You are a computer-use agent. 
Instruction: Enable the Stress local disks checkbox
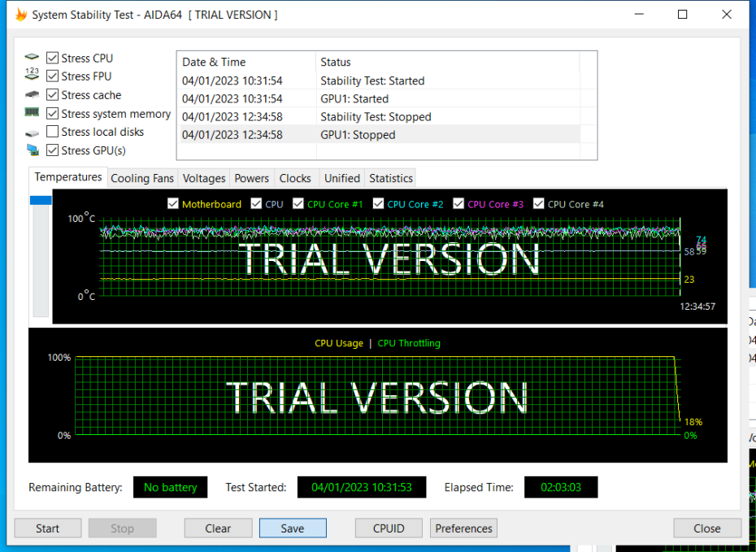(53, 132)
